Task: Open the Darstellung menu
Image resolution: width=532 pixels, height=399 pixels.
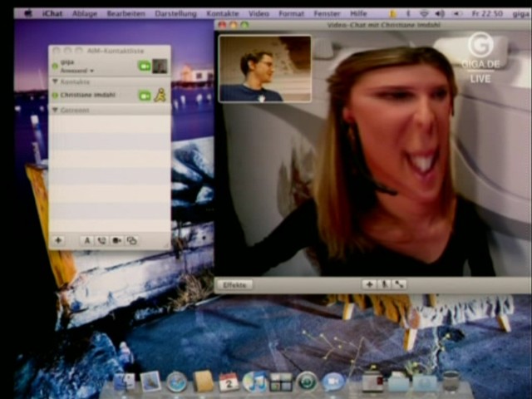Action: pos(175,13)
